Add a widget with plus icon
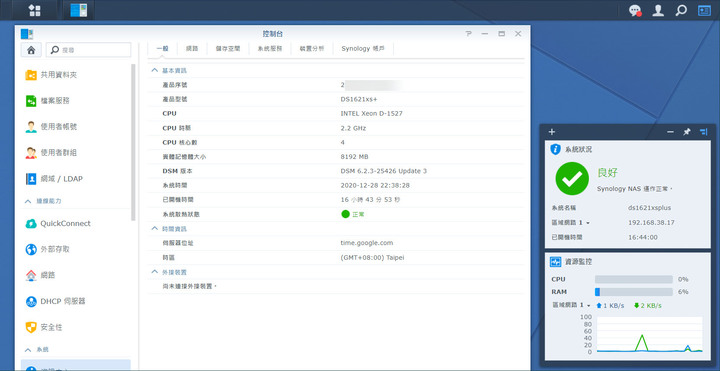The width and height of the screenshot is (720, 371). point(552,132)
